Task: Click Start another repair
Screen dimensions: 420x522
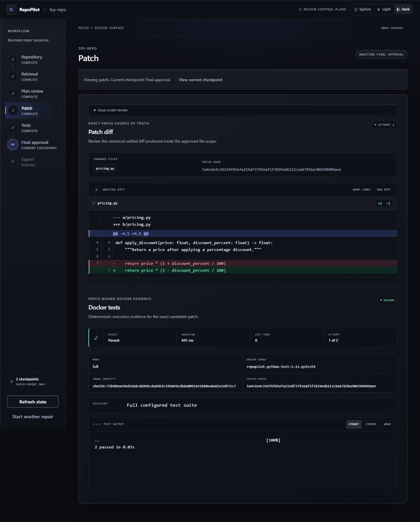Action: click(x=33, y=417)
